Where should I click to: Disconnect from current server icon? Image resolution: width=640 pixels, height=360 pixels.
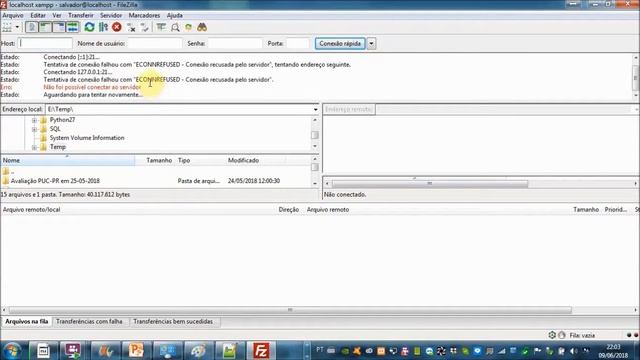click(131, 27)
